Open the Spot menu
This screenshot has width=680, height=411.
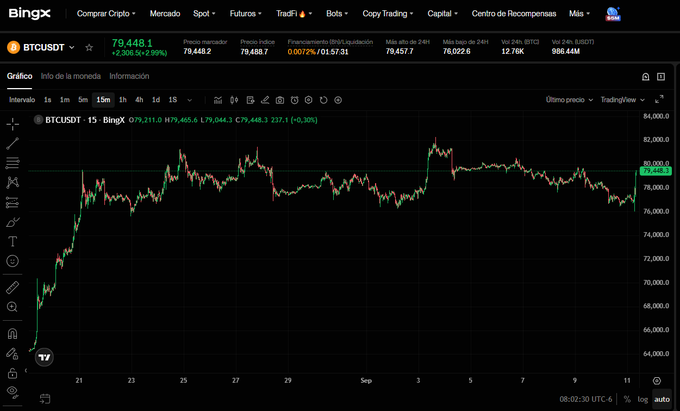(x=204, y=13)
